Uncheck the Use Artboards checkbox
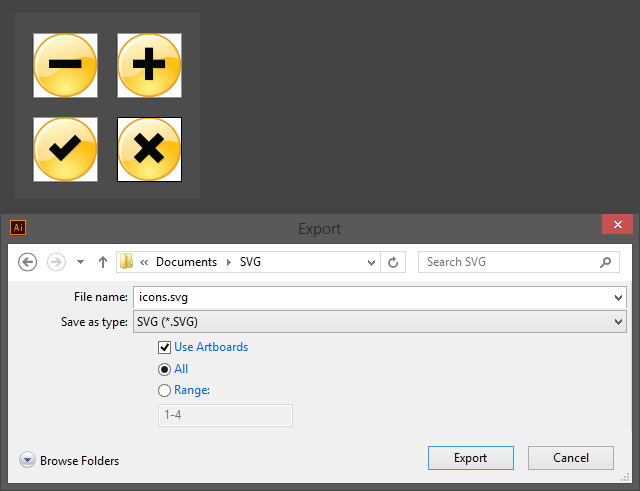This screenshot has height=491, width=640. (x=165, y=347)
